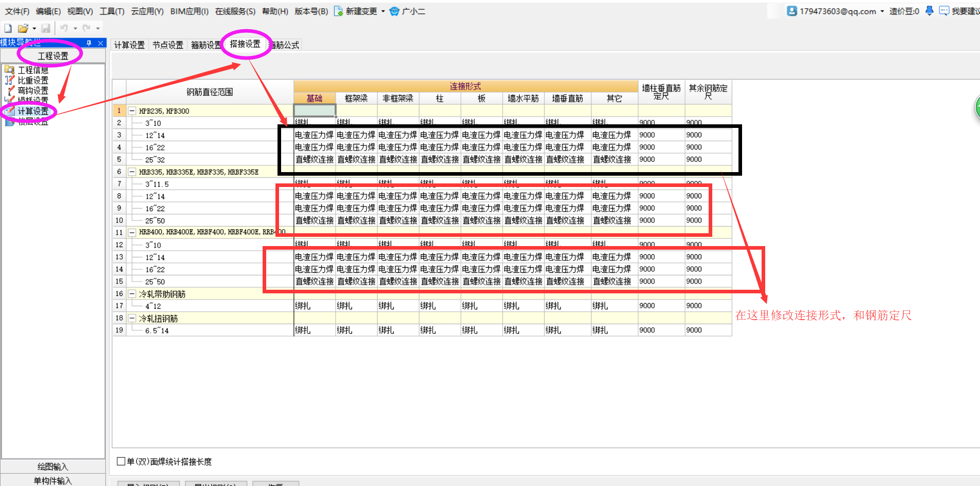
Task: Click the 非框架梁 column header
Action: pyautogui.click(x=398, y=98)
